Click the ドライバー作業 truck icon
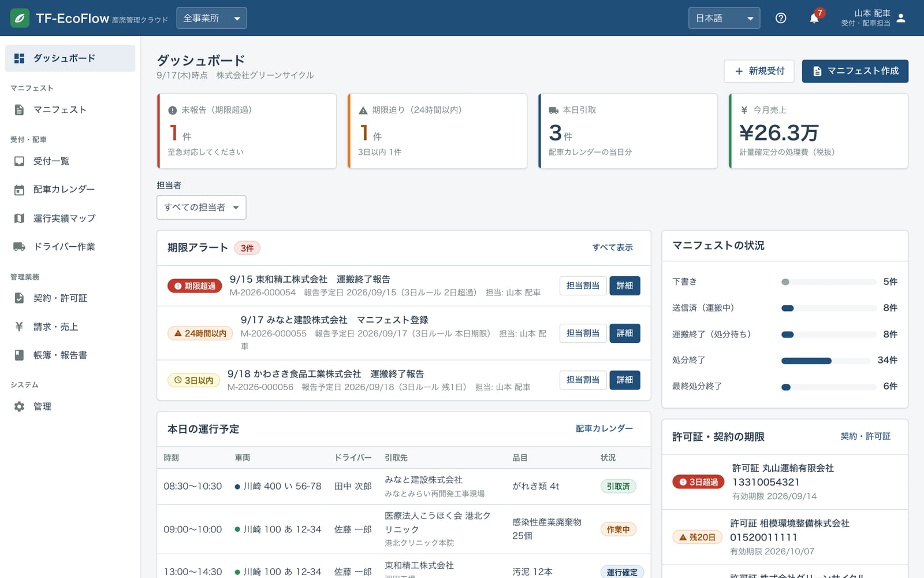924x578 pixels. tap(19, 247)
